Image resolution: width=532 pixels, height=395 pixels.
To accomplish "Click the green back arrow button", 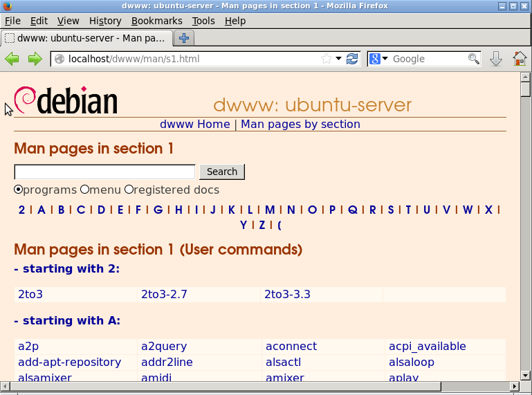I will 12,59.
